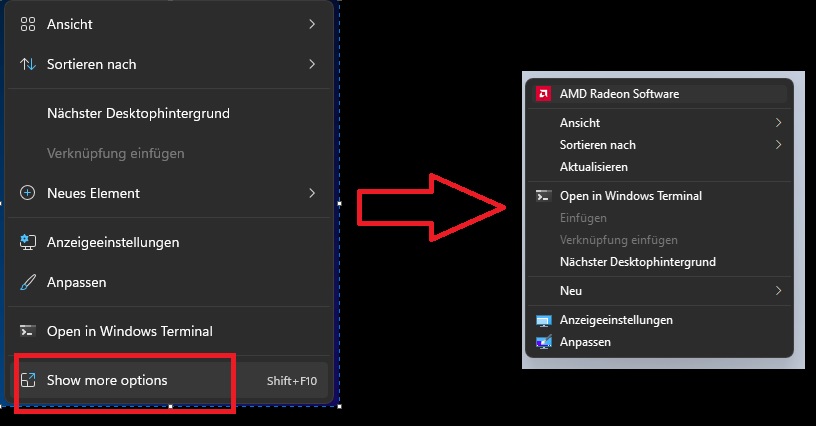816x427 pixels.
Task: Click the Anzeigeeinstellungen monitor icon in the left menu
Action: click(28, 242)
